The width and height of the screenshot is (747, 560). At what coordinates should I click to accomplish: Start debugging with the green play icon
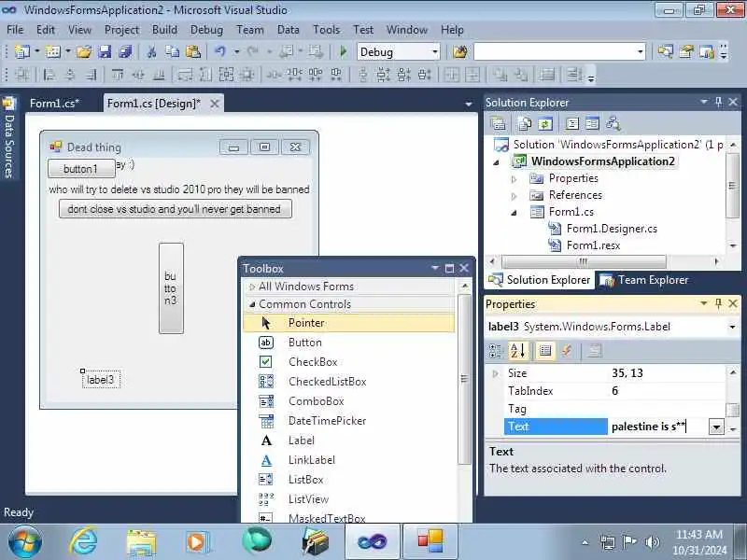coord(343,51)
